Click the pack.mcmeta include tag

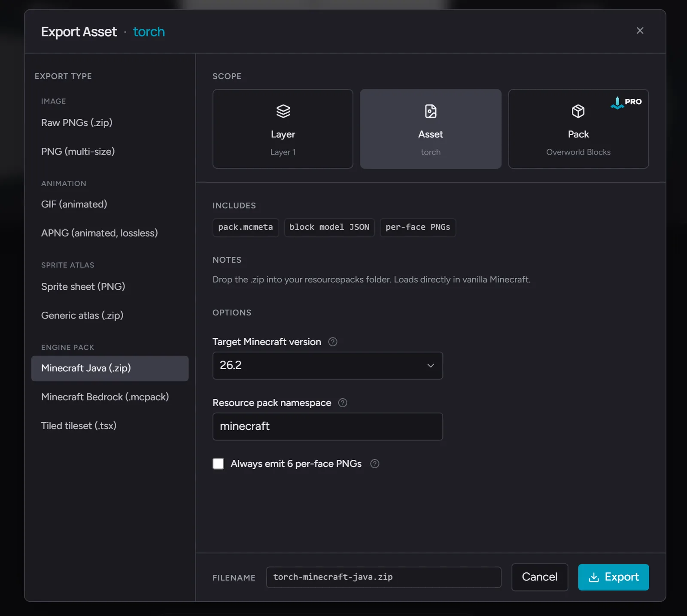[x=246, y=227]
